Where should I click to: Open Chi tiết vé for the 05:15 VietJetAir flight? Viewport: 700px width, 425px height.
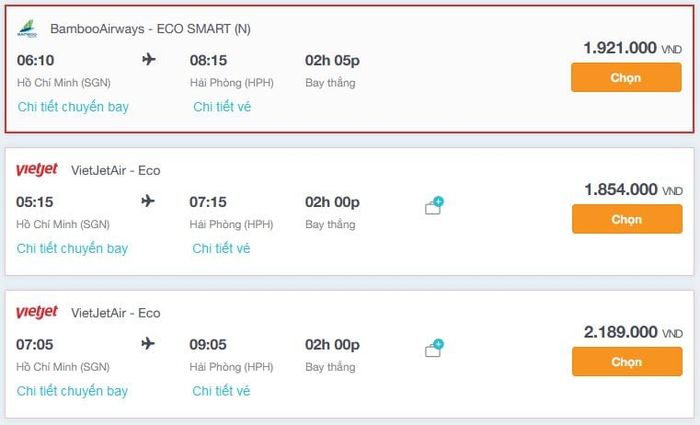[221, 248]
